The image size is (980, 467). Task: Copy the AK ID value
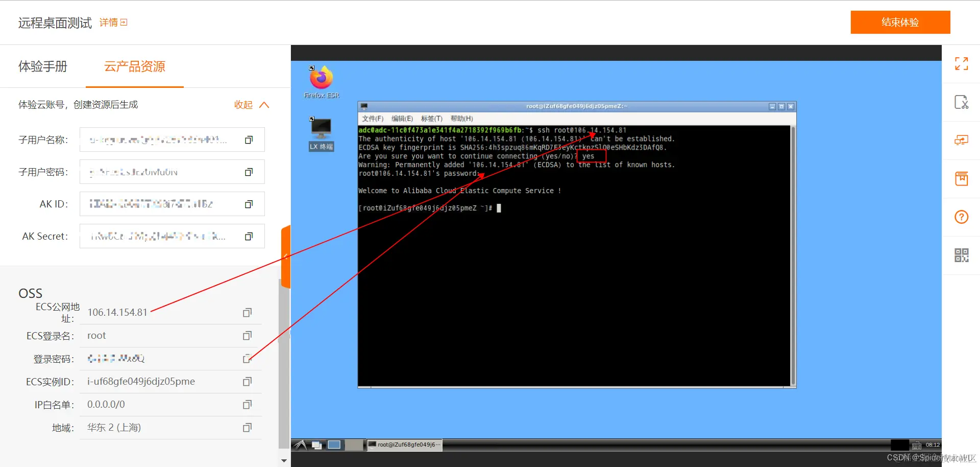click(x=249, y=204)
